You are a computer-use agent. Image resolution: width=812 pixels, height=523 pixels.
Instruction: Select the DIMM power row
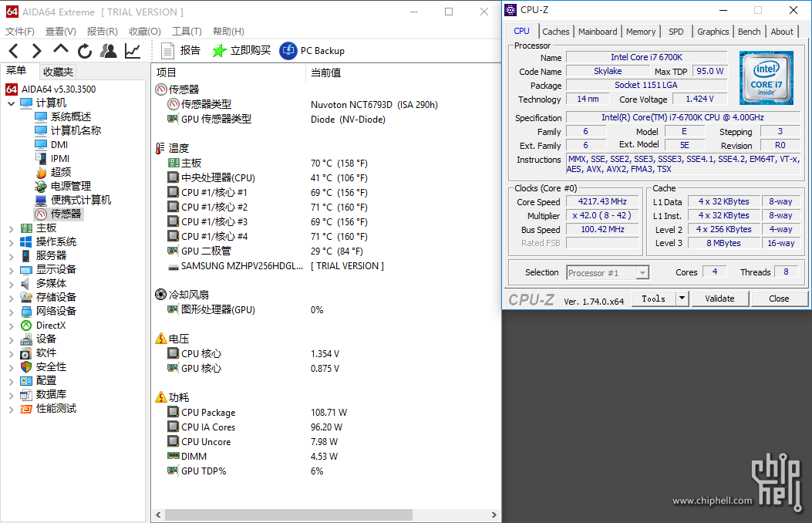click(x=253, y=456)
